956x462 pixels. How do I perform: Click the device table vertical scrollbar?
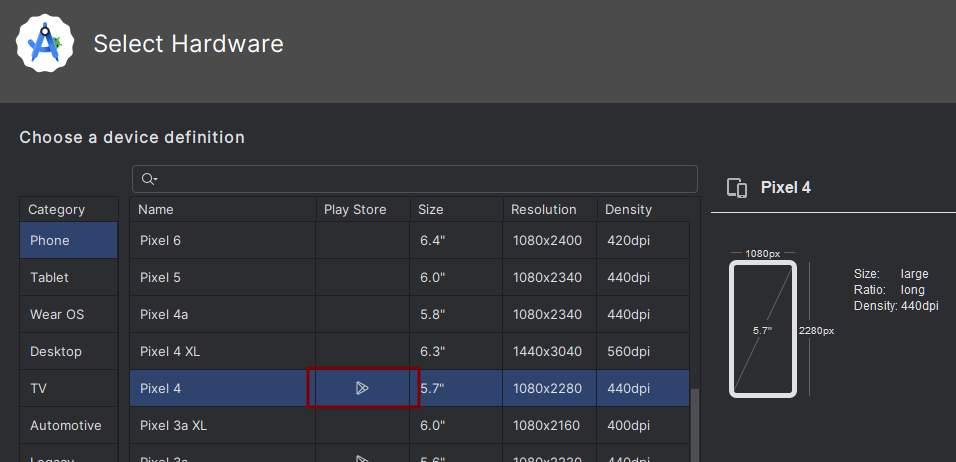[695, 425]
